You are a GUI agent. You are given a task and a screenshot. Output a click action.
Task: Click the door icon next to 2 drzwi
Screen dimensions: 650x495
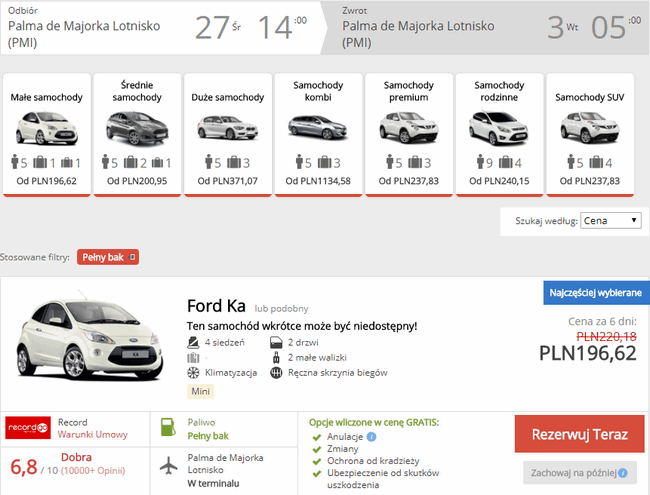coord(276,342)
